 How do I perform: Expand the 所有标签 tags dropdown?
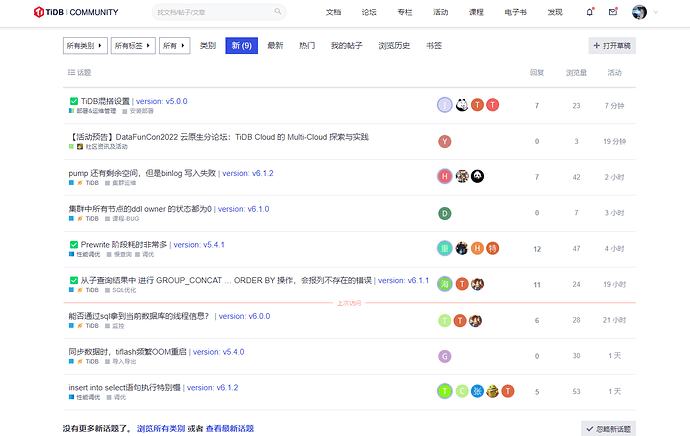point(133,46)
